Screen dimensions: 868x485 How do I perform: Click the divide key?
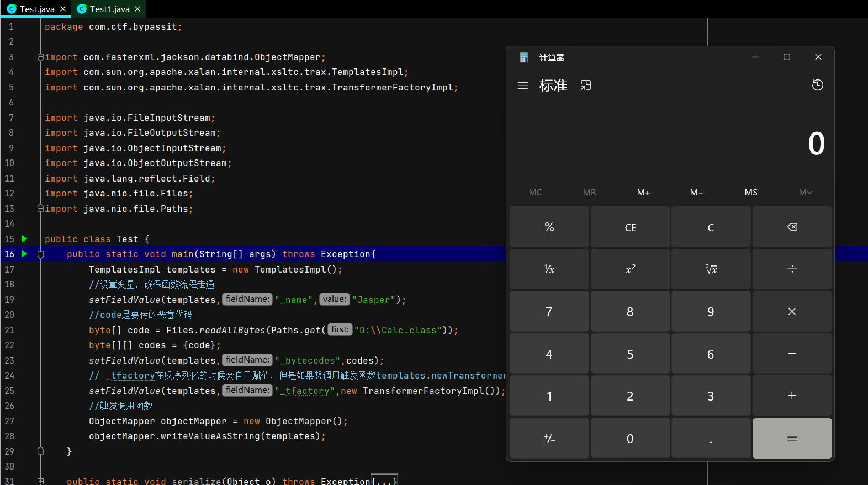[x=792, y=269]
